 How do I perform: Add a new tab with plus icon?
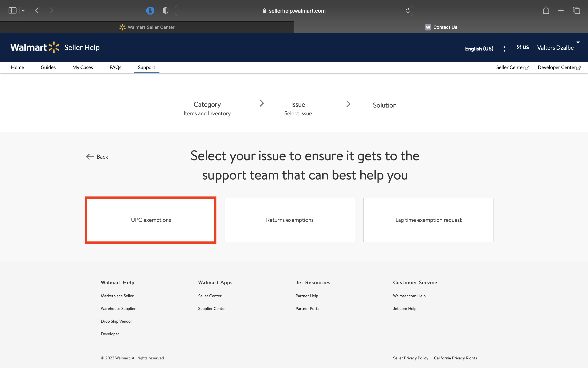tap(561, 10)
